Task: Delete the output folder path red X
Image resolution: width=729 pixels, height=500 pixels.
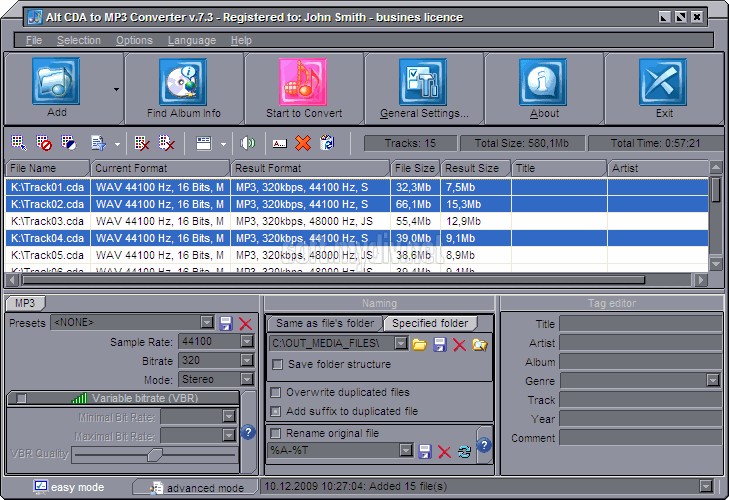Action: click(x=459, y=345)
